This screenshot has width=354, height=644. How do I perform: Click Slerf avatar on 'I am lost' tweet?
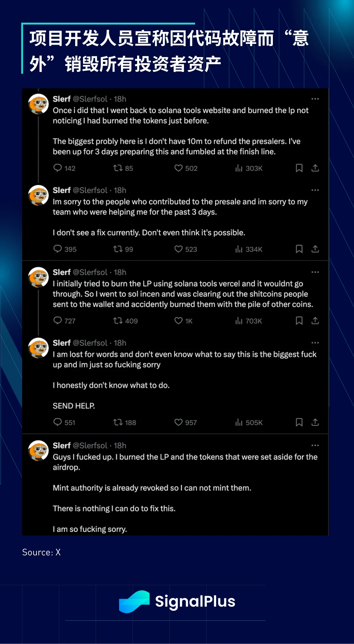point(39,348)
